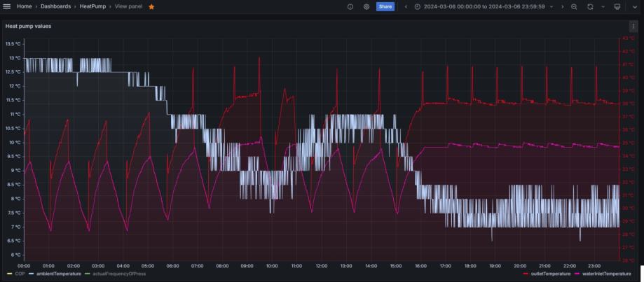Click outletTemperature red color swatch
Image resolution: width=644 pixels, height=282 pixels.
point(526,274)
